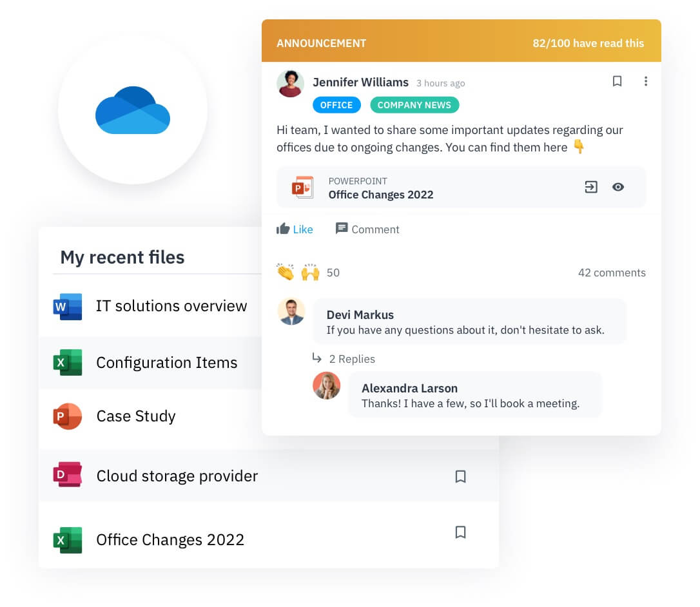Viewport: 700px width, 607px height.
Task: Open the 42 comments link
Action: (611, 273)
